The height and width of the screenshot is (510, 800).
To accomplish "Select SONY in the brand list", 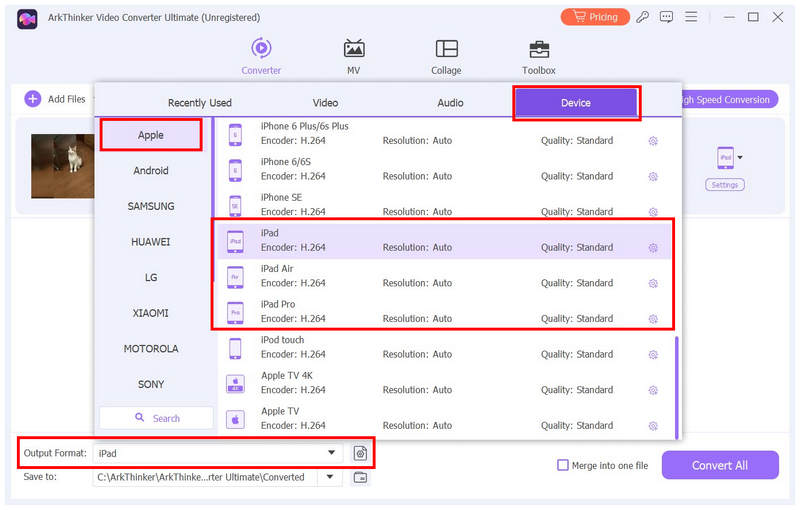I will (151, 385).
